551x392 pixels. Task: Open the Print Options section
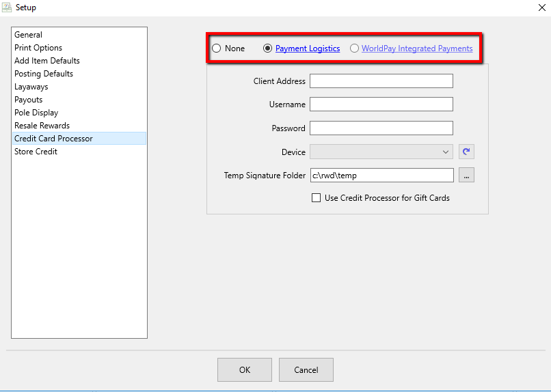79,48
